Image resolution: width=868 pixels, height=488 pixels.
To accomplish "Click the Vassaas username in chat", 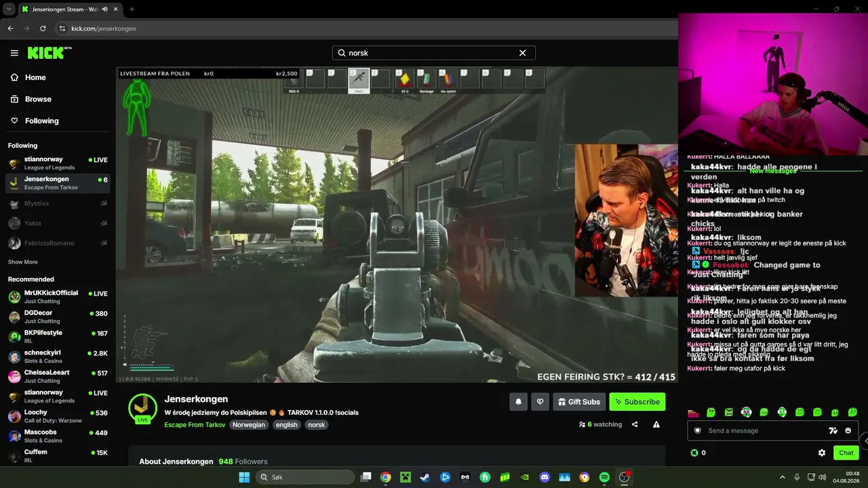I will click(x=719, y=251).
